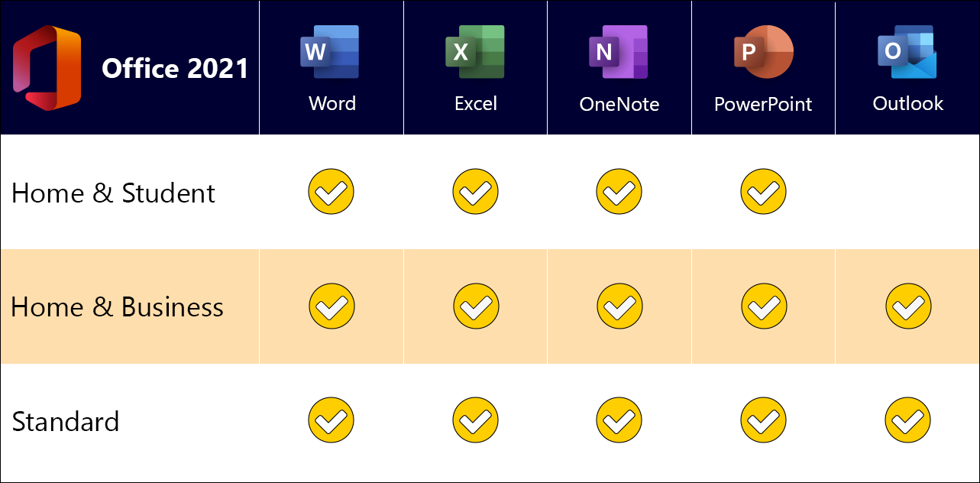The width and height of the screenshot is (980, 483).
Task: Click the Outlook checkmark for Home & Business
Action: point(908,306)
